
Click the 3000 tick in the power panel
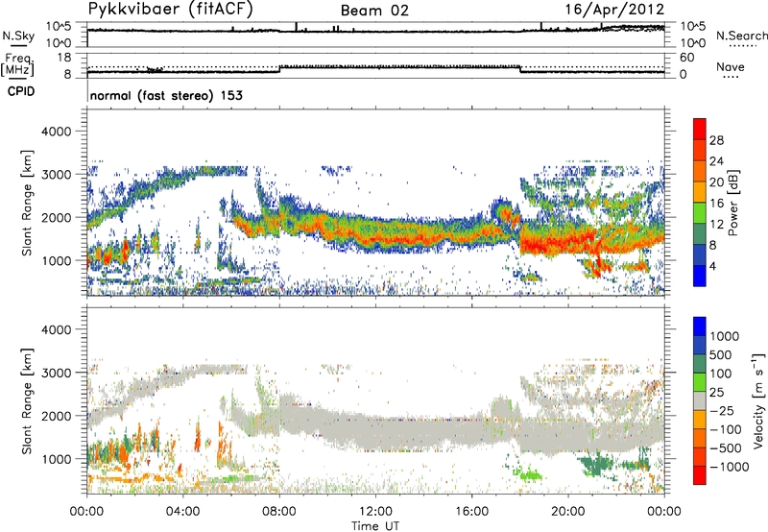[x=57, y=175]
